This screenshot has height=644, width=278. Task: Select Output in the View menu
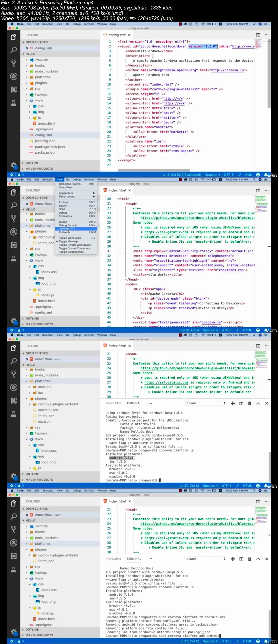(76, 222)
